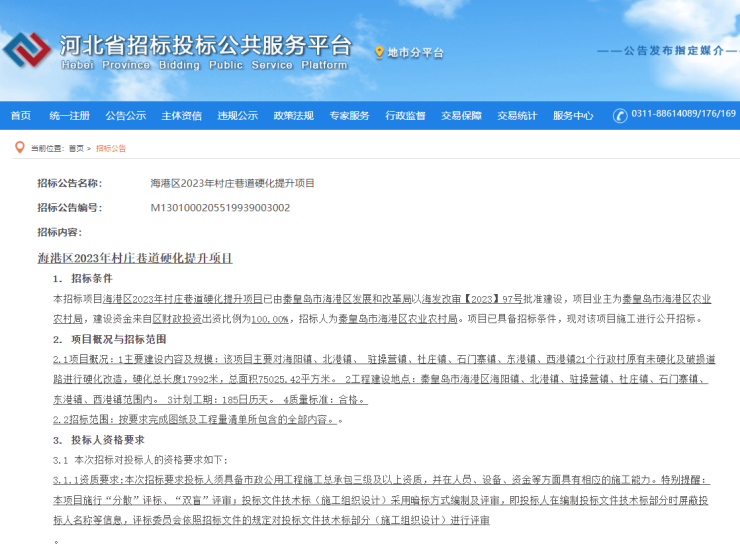Click the orange location pin icon

click(x=379, y=52)
